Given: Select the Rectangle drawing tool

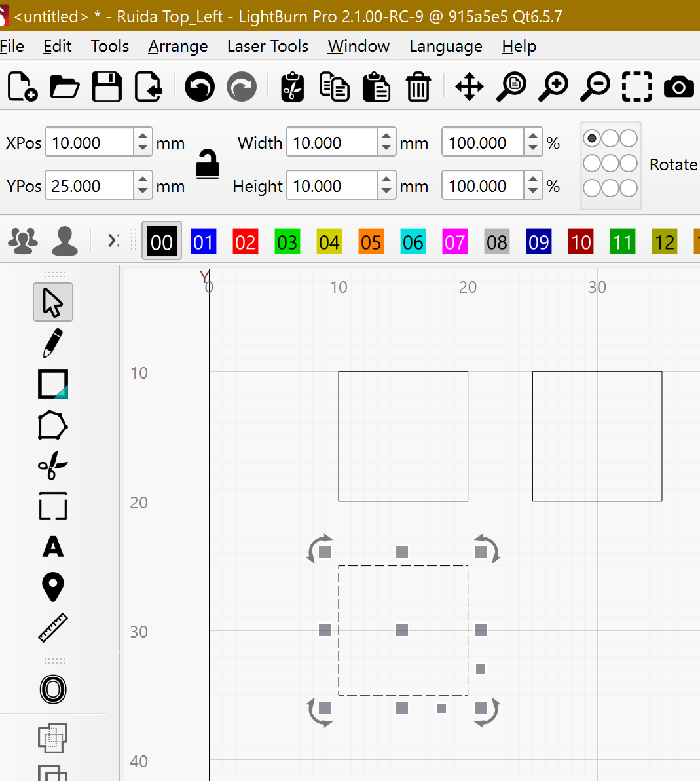Looking at the screenshot, I should click(x=53, y=384).
